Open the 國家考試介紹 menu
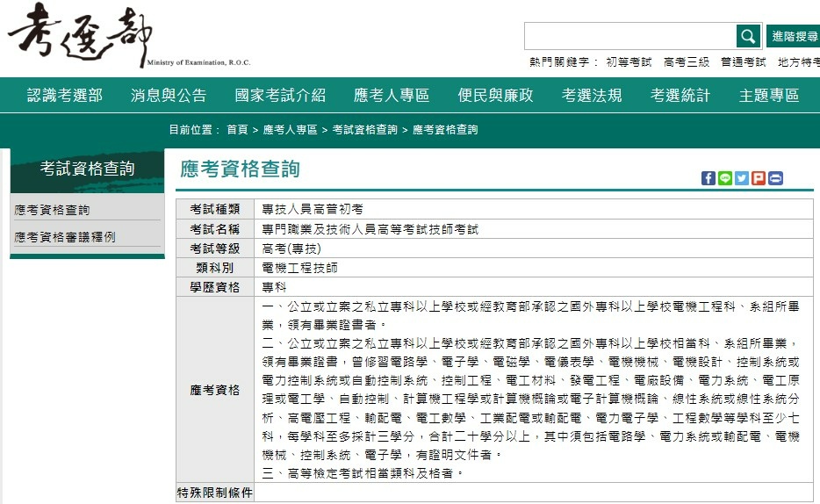This screenshot has width=820, height=504. 280,95
